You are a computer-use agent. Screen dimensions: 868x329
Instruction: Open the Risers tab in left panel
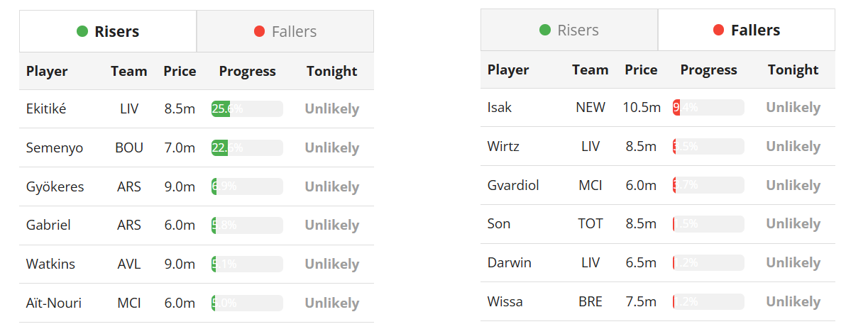point(108,31)
